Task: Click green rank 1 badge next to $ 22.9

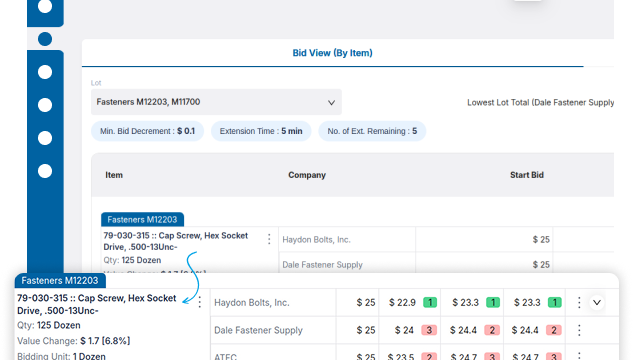Action: click(x=430, y=302)
